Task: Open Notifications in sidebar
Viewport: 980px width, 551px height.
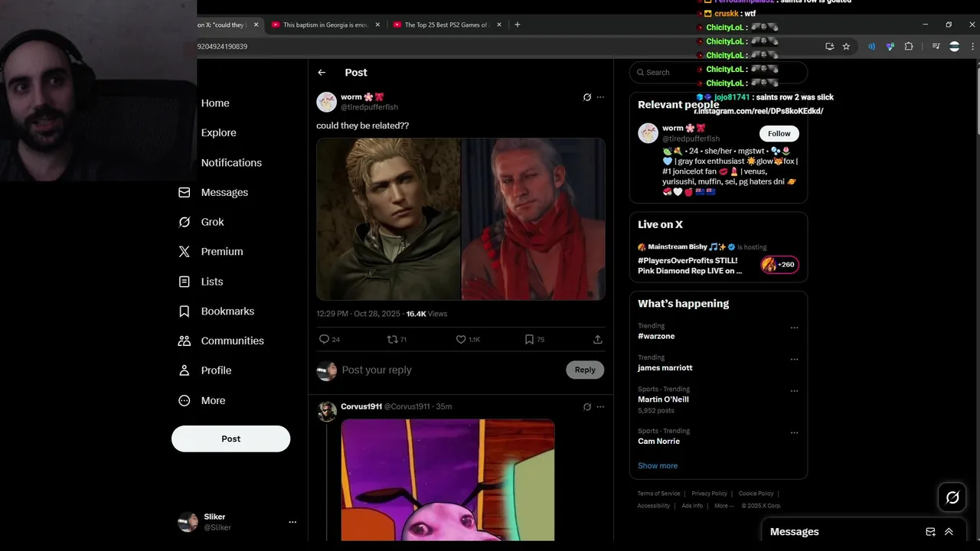Action: [x=231, y=162]
